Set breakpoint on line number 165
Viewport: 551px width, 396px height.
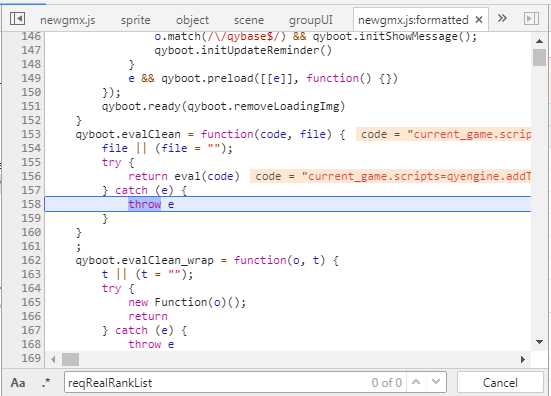[x=31, y=302]
